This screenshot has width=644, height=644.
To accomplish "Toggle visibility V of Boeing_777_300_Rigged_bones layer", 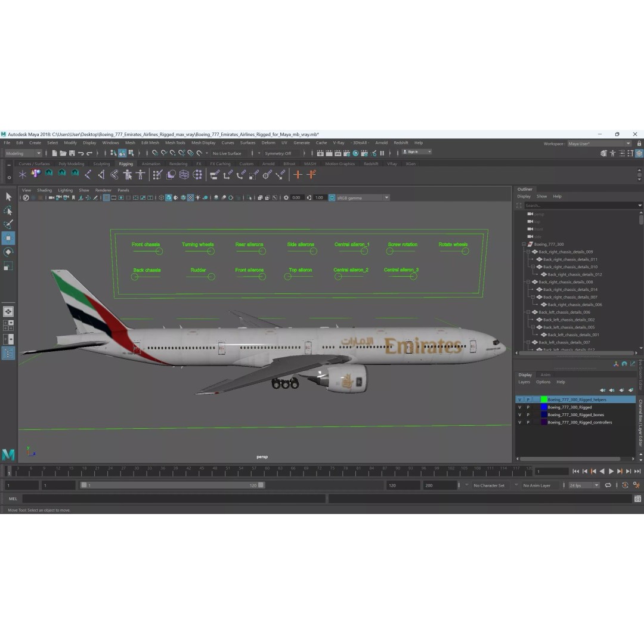I will tap(519, 415).
